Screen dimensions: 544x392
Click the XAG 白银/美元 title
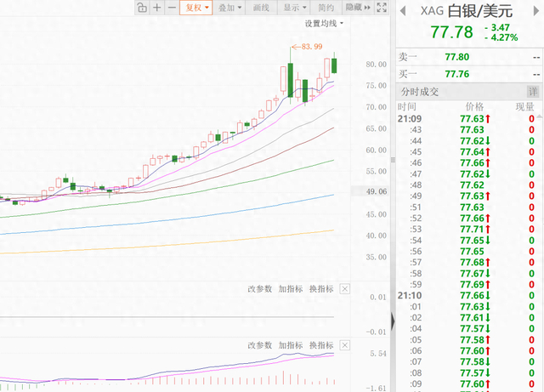pos(467,11)
